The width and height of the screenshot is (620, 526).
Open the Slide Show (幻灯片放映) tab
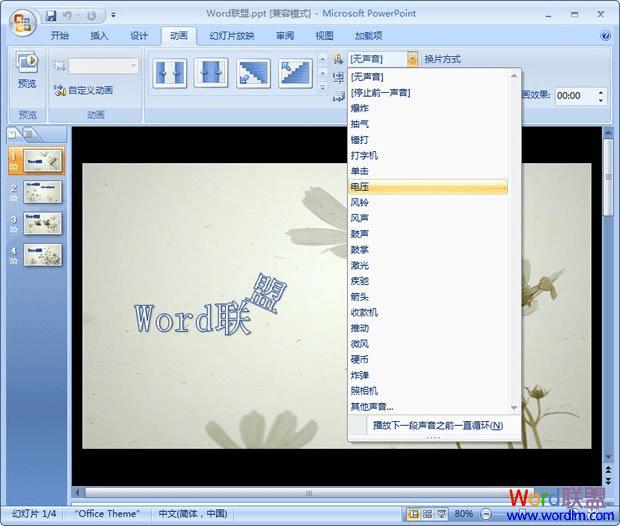coord(232,36)
